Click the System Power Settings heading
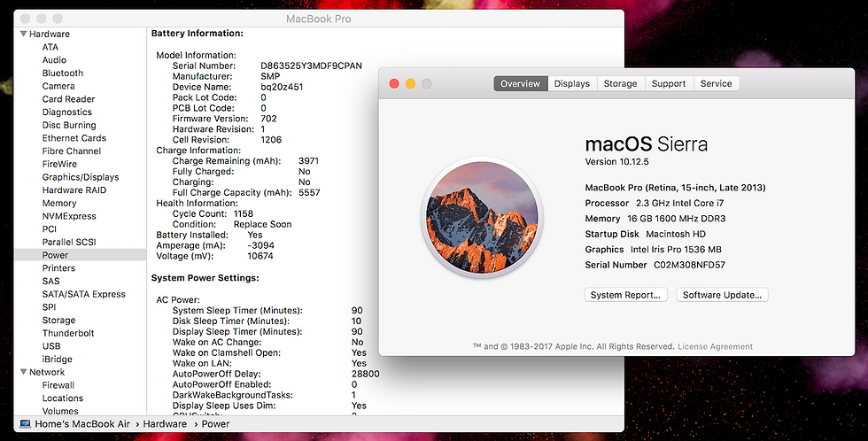The image size is (868, 441). click(205, 278)
